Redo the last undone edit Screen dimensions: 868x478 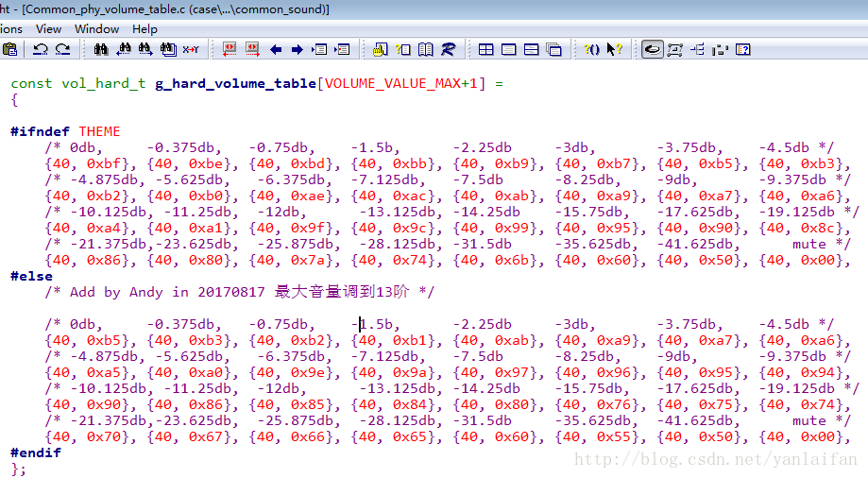pyautogui.click(x=62, y=49)
